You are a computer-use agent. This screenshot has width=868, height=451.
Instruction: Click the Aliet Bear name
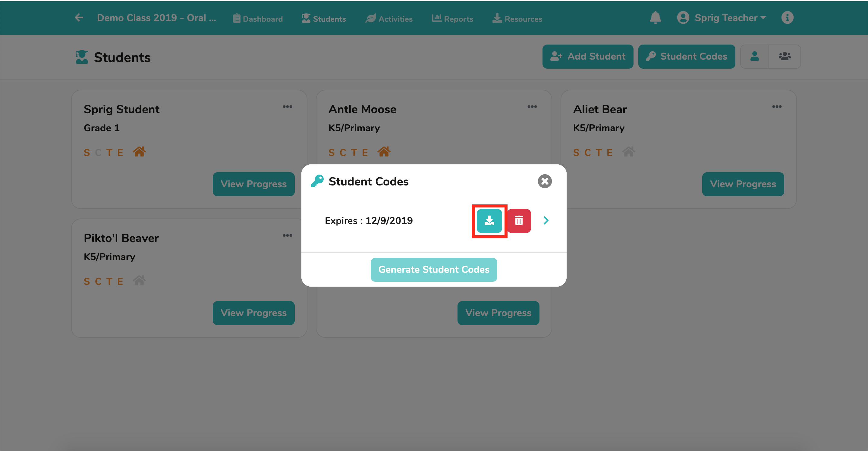point(600,109)
